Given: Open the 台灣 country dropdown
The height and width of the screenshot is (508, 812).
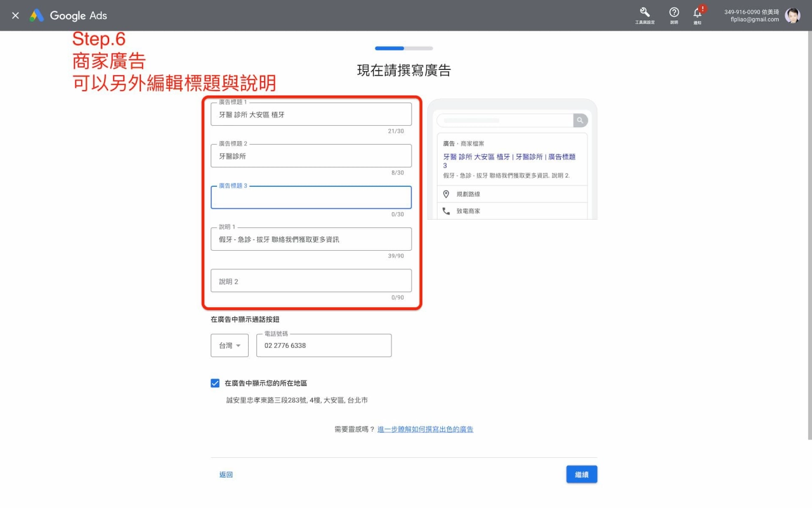Looking at the screenshot, I should 230,345.
